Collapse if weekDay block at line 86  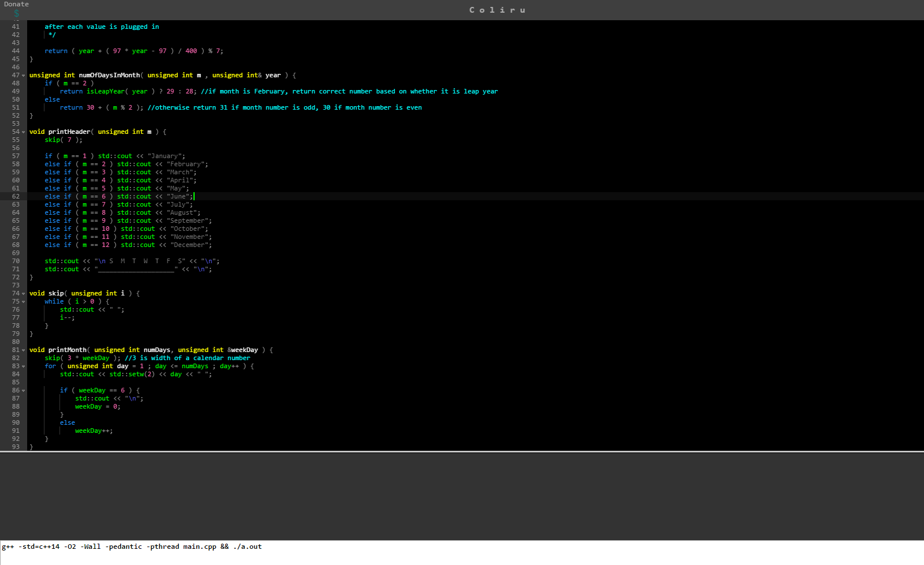point(24,391)
